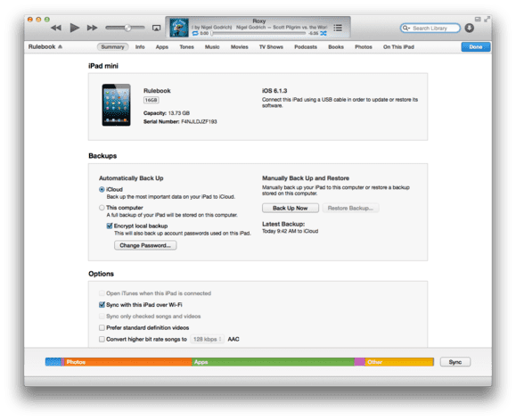Go to the Movies tab
This screenshot has width=516, height=420.
[x=239, y=46]
